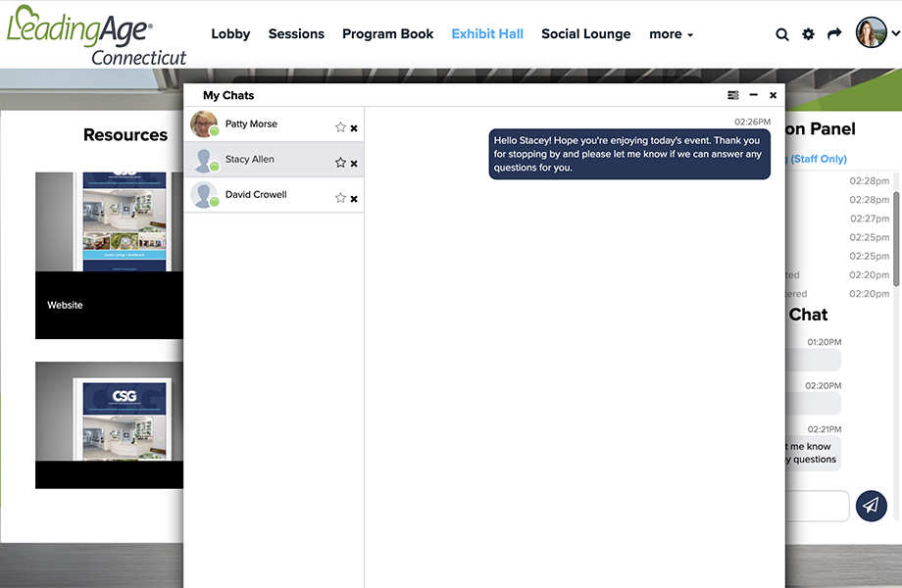
Task: Open the Social Lounge page
Action: 585,34
